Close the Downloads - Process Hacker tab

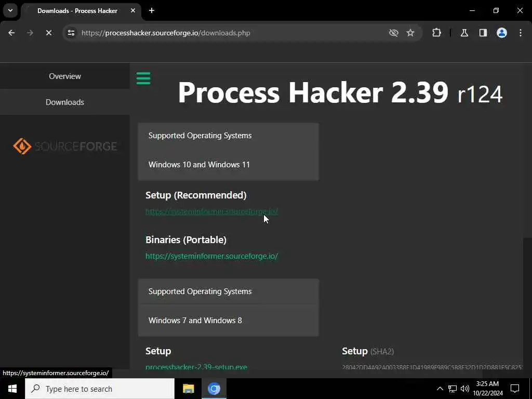[x=133, y=10]
